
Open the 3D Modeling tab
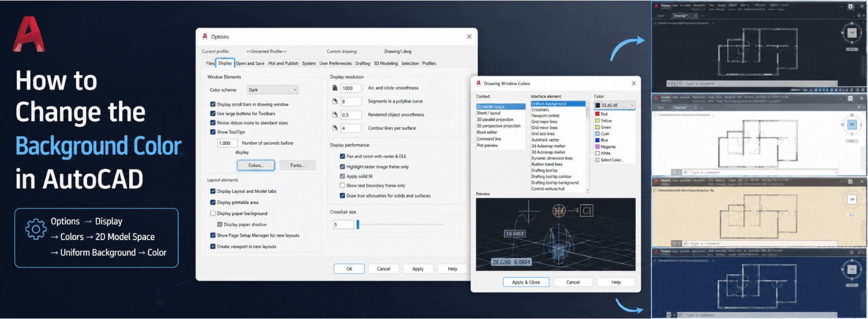(386, 64)
